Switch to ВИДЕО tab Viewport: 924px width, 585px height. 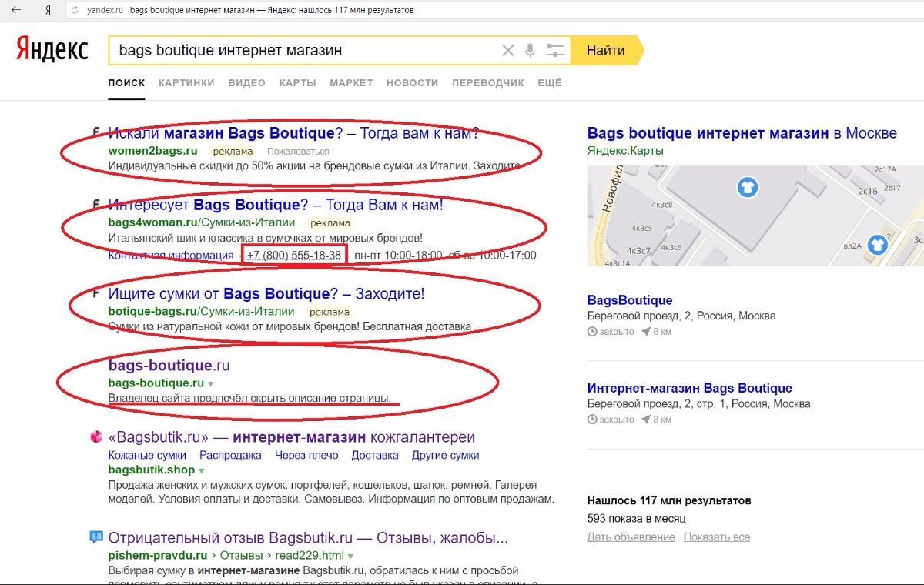click(x=246, y=83)
